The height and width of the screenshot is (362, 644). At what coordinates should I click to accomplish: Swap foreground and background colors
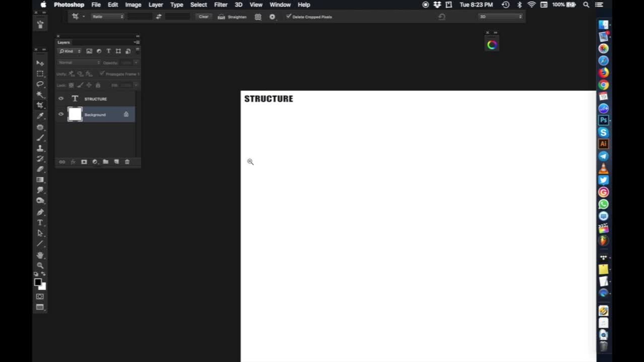43,274
